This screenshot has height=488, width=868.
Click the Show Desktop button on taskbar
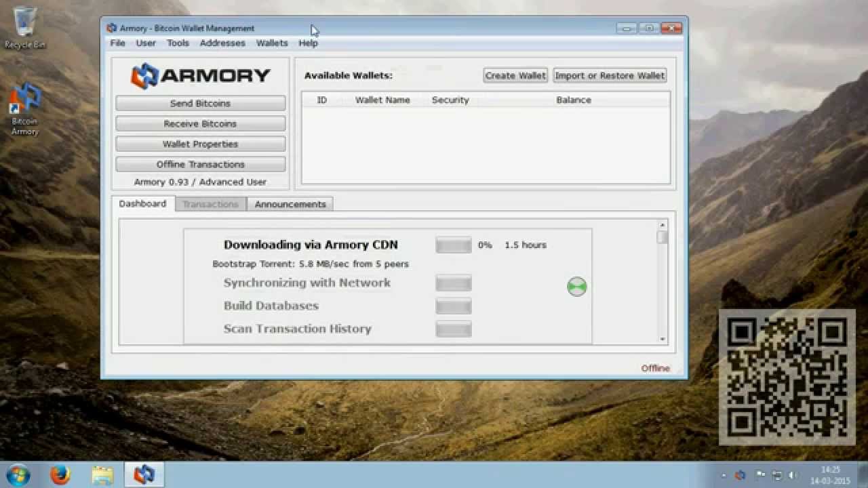pos(863,475)
